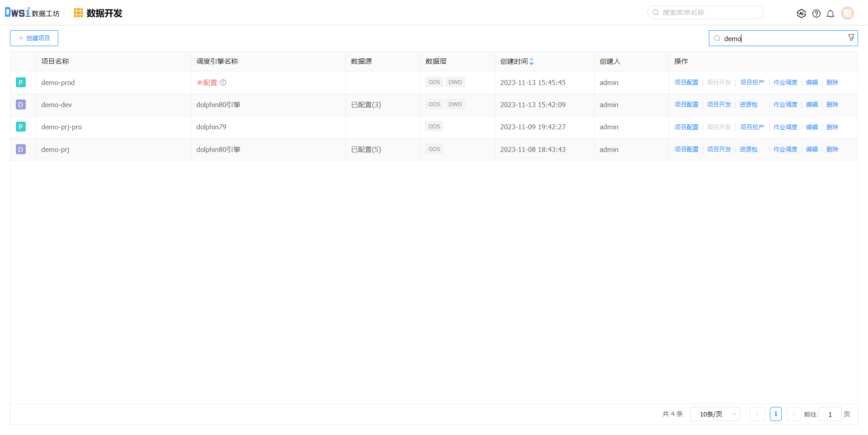Select page 1 in pagination
This screenshot has width=868, height=435.
click(775, 414)
